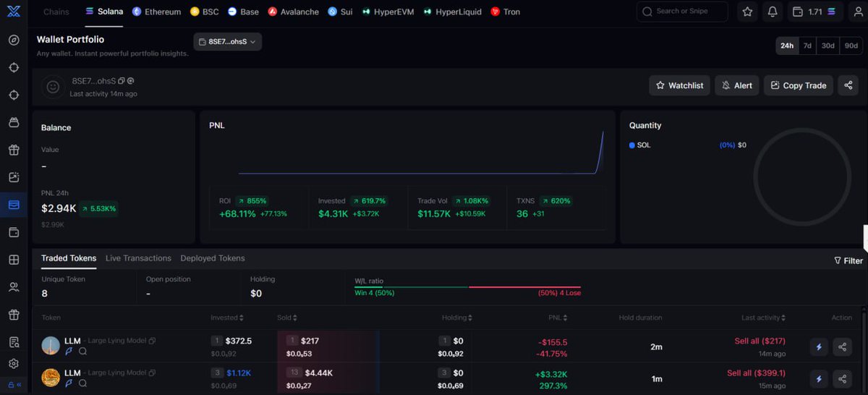This screenshot has width=868, height=395.
Task: Click share icon in the $372.5 LLM row
Action: tap(842, 347)
